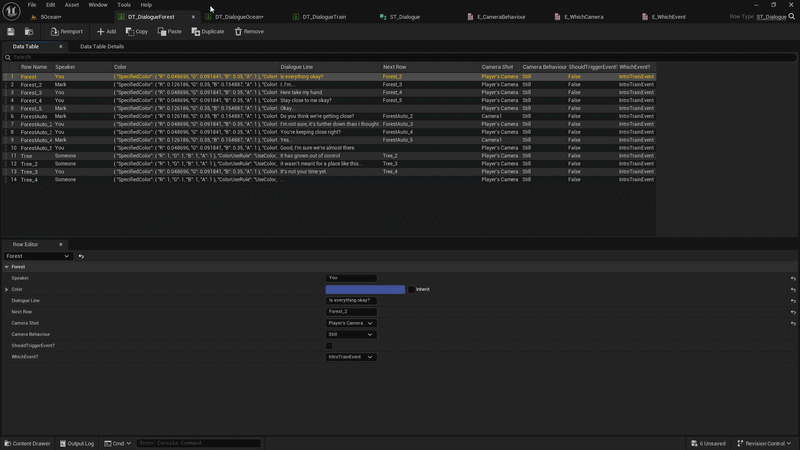Paste row from the toolbar
The image size is (800, 450).
tap(170, 31)
